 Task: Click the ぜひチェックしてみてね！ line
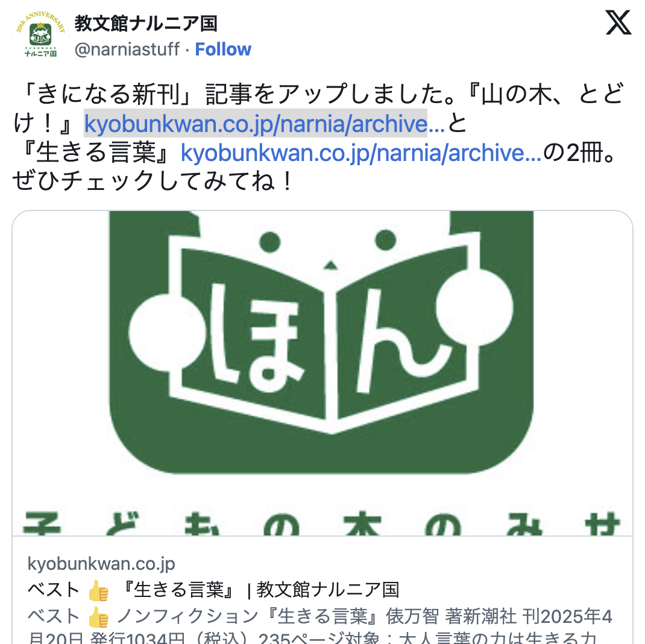(153, 181)
